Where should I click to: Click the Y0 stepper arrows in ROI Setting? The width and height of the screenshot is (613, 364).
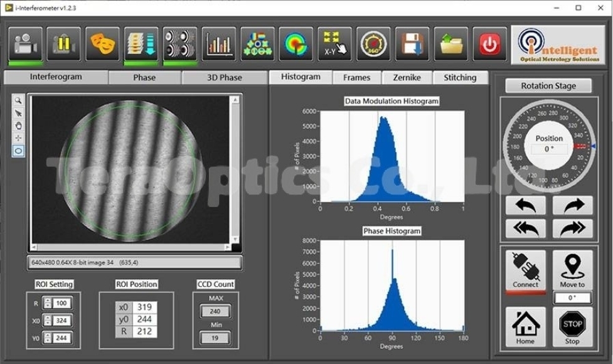click(x=48, y=338)
